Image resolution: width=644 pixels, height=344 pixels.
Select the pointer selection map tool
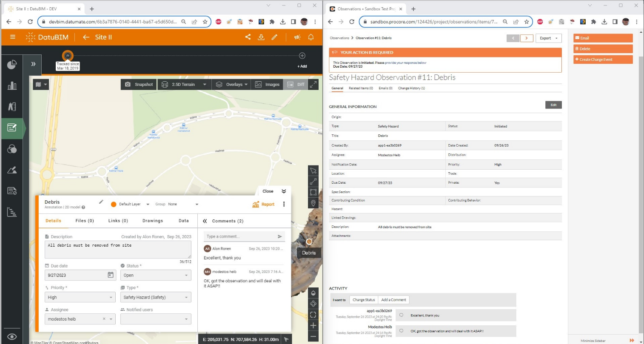pos(313,171)
